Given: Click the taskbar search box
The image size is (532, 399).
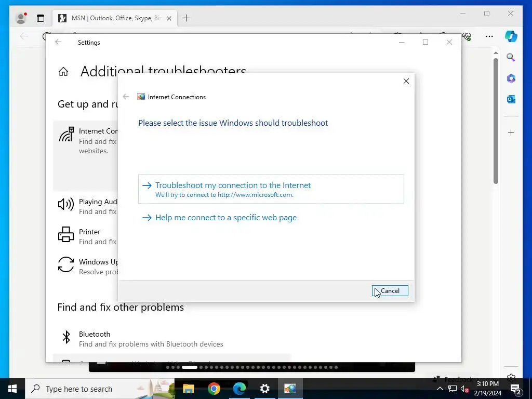Looking at the screenshot, I should click(100, 389).
